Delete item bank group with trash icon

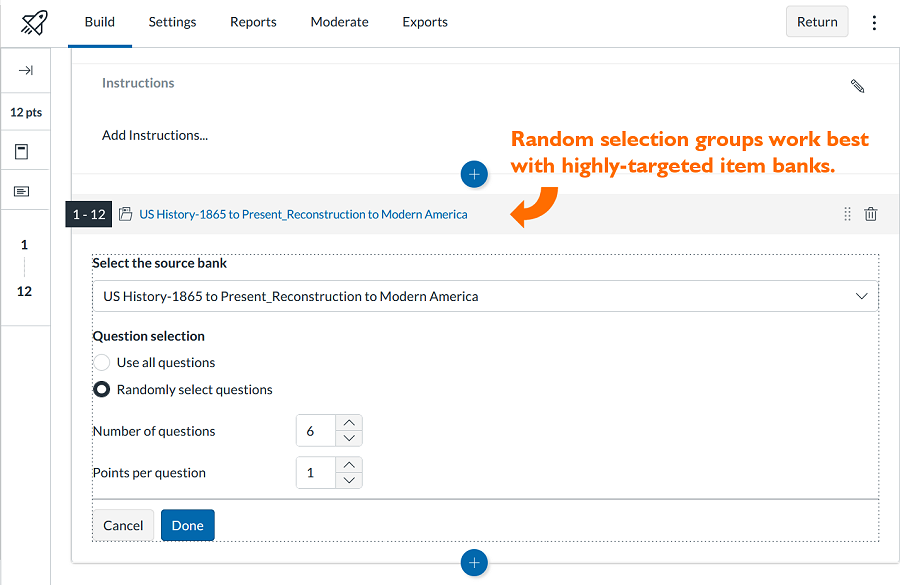[x=871, y=214]
